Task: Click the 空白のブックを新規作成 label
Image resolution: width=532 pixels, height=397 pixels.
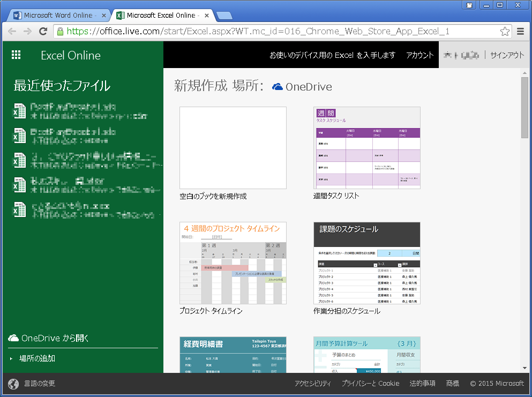Action: [213, 196]
